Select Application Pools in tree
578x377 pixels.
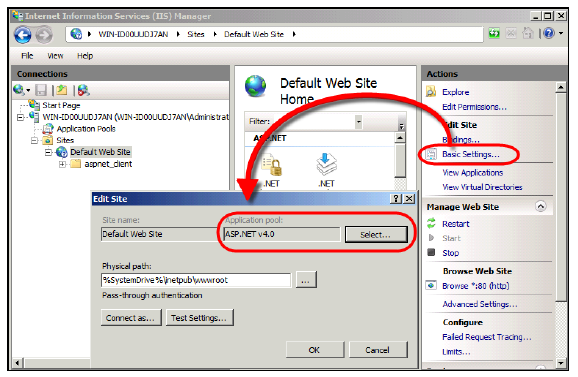coord(86,129)
